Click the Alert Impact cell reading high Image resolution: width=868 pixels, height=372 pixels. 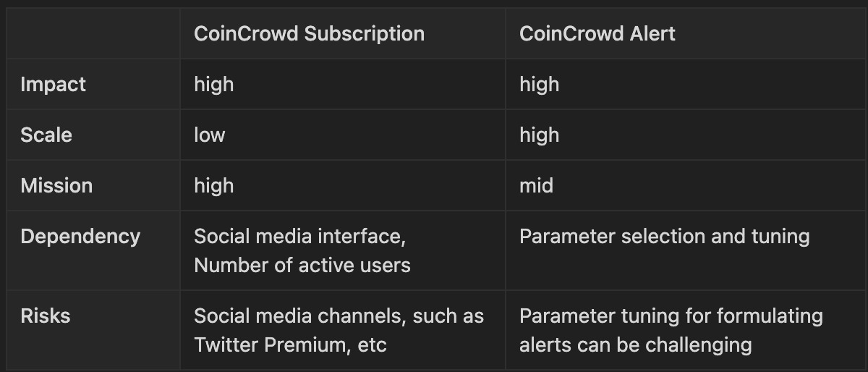[540, 85]
